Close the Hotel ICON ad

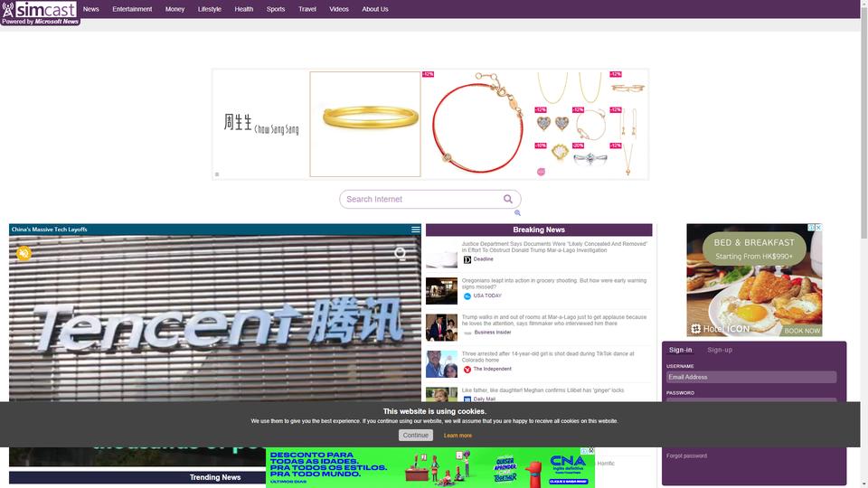[x=818, y=228]
